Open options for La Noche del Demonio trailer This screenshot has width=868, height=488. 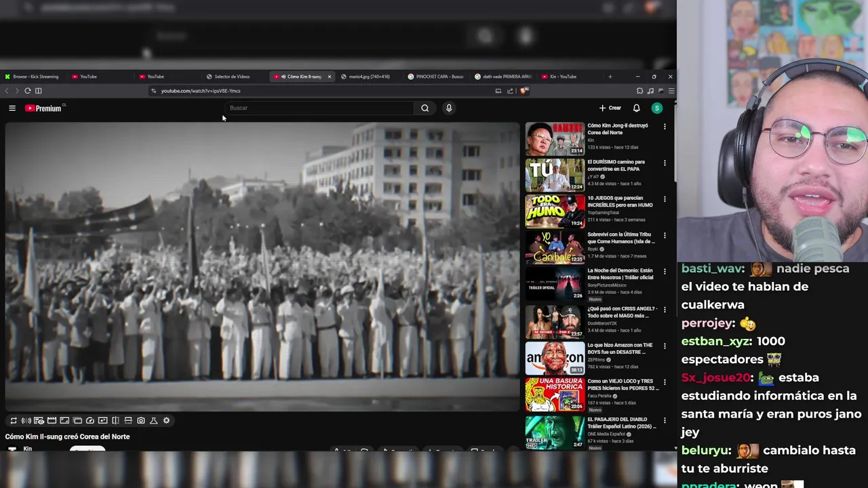click(x=665, y=272)
